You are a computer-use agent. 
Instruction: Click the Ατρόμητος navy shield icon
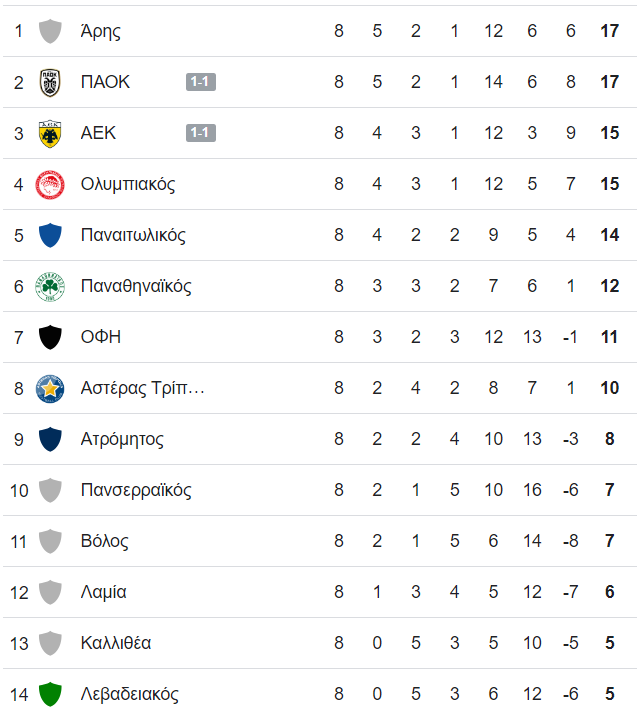pyautogui.click(x=50, y=439)
